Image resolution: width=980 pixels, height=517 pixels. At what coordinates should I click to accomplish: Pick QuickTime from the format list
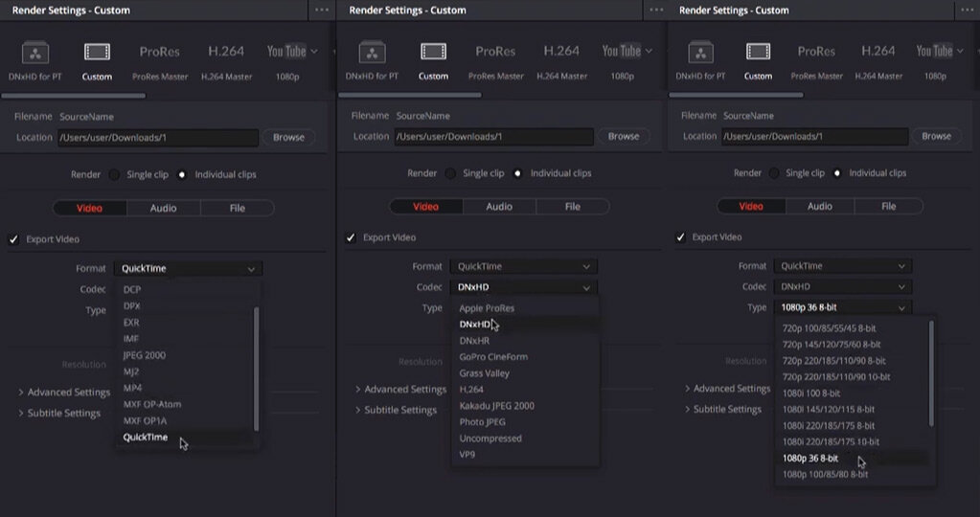(x=145, y=438)
